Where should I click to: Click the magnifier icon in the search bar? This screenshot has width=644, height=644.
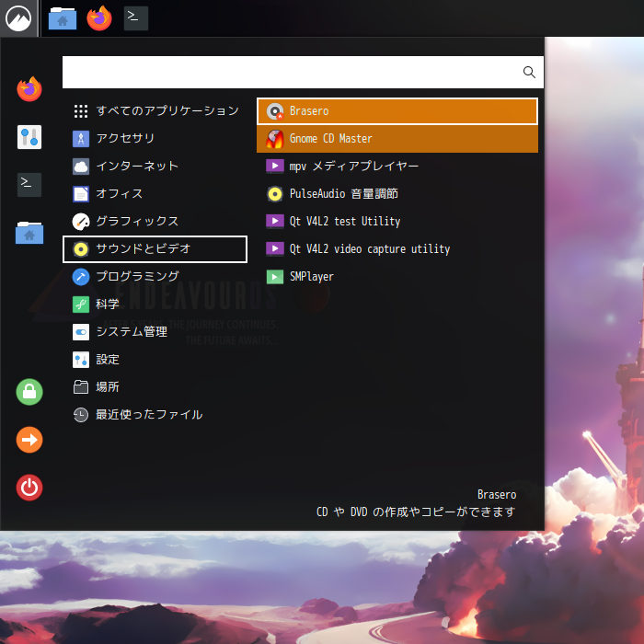[529, 73]
